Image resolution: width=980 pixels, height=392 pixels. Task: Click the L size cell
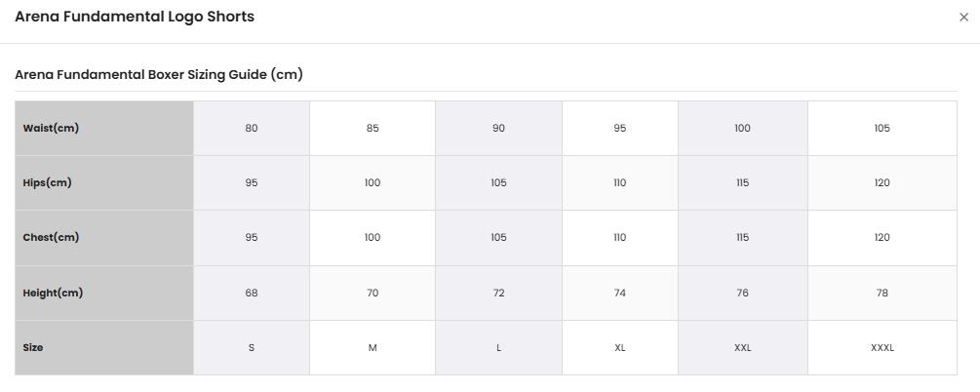tap(498, 347)
